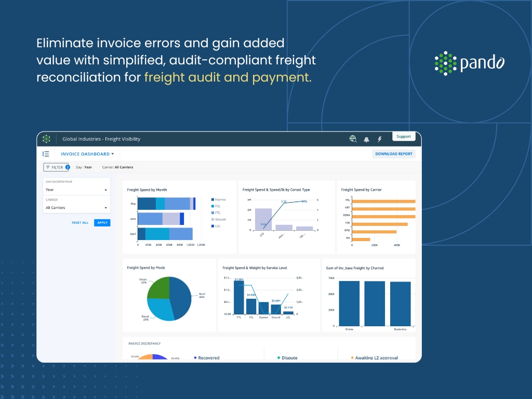Click the Recovered legend item

click(207, 357)
